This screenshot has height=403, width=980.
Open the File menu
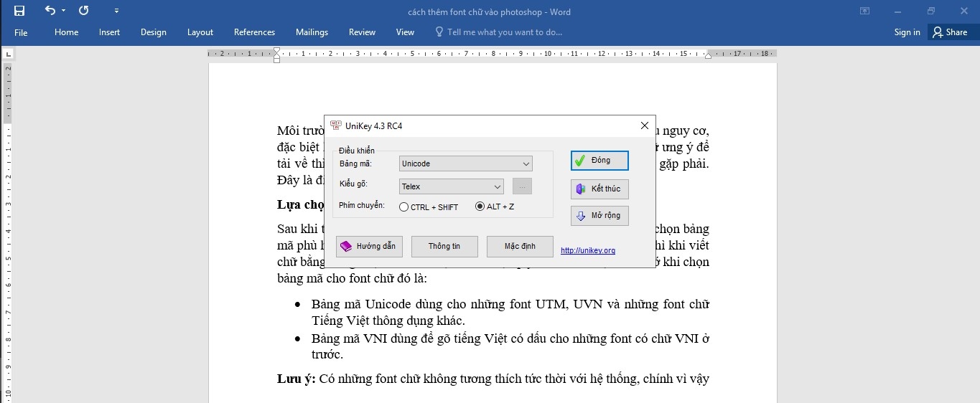click(x=21, y=32)
